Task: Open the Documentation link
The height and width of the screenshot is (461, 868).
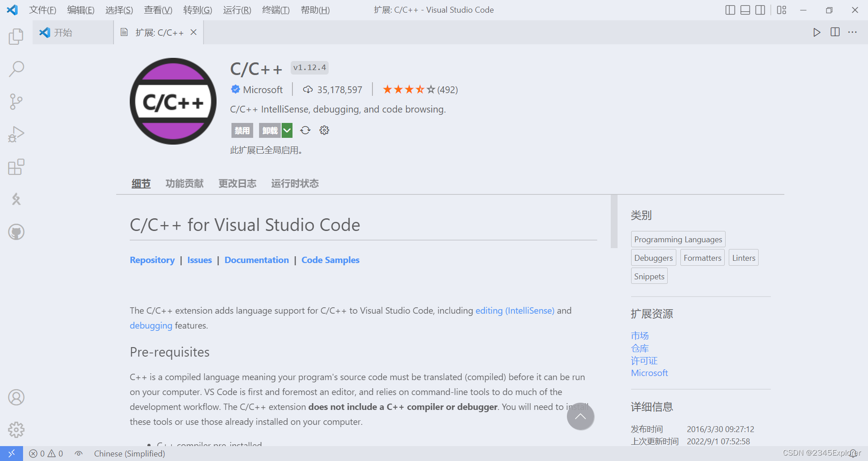Action: 257,260
